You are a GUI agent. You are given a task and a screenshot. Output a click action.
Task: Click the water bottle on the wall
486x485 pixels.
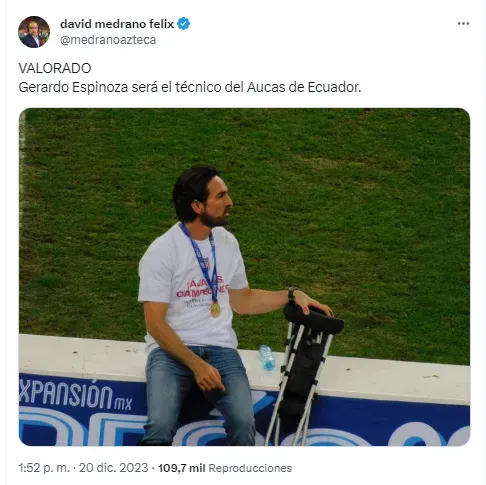tap(267, 358)
